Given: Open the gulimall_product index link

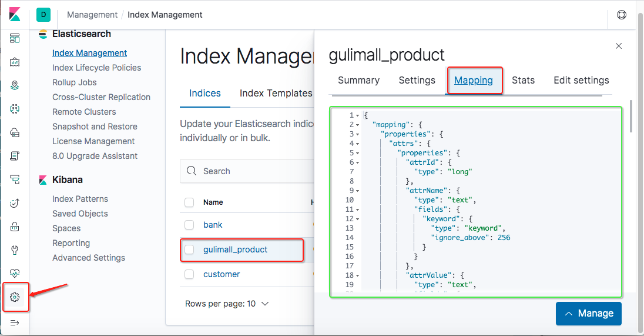Looking at the screenshot, I should (x=235, y=249).
